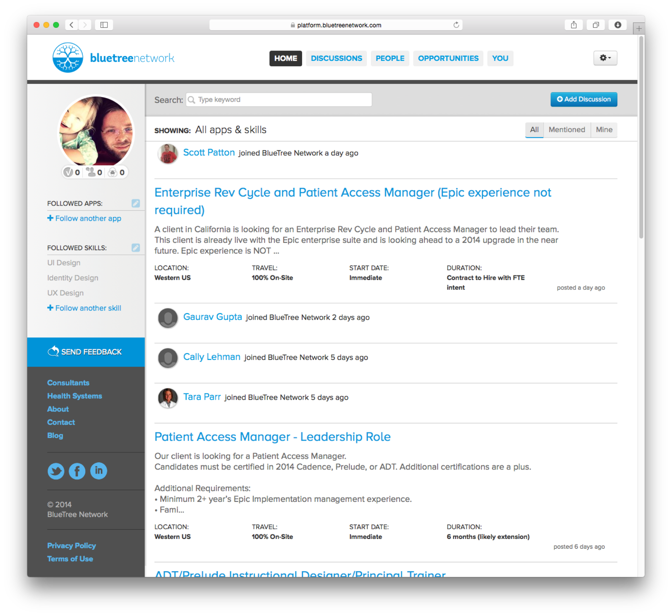This screenshot has height=616, width=672.
Task: Open the PEOPLE nav tab
Action: pos(390,58)
